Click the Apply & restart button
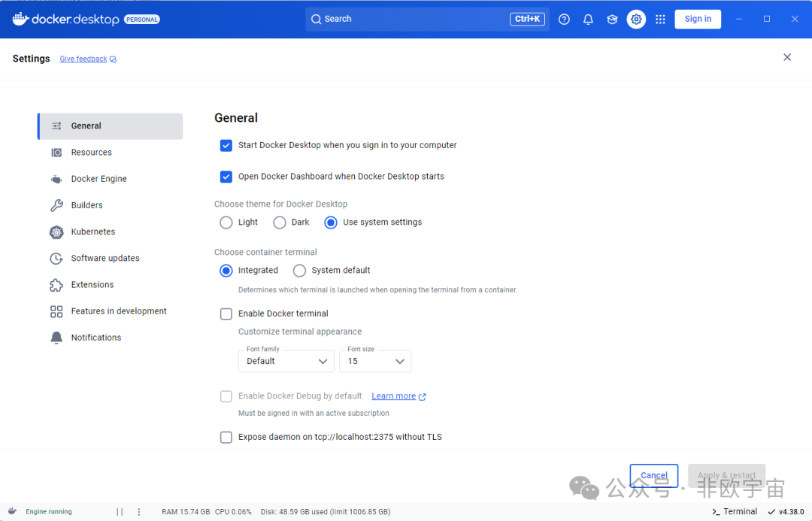Screen dimensions: 812x521 pos(726,475)
